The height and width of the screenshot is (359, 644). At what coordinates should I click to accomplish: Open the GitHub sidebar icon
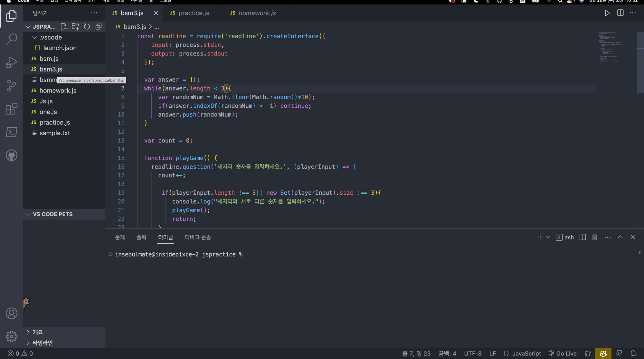(x=12, y=155)
